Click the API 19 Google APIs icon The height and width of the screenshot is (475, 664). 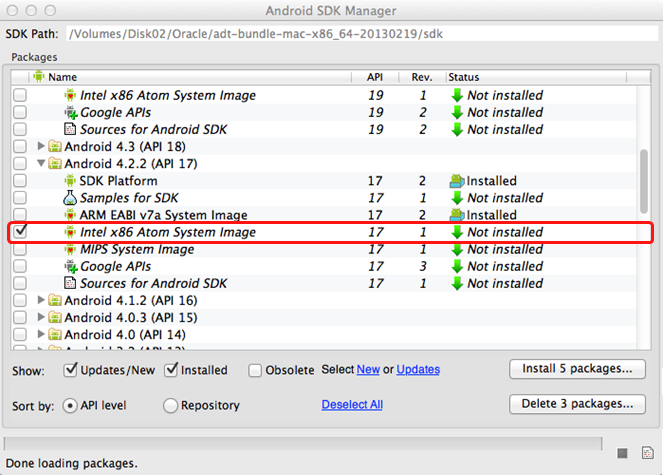[70, 113]
